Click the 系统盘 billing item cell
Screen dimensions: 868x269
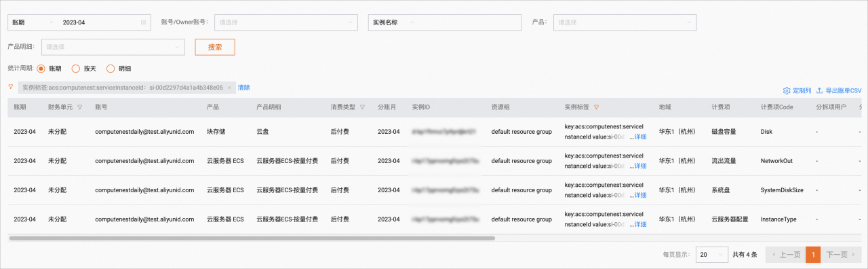coord(721,190)
